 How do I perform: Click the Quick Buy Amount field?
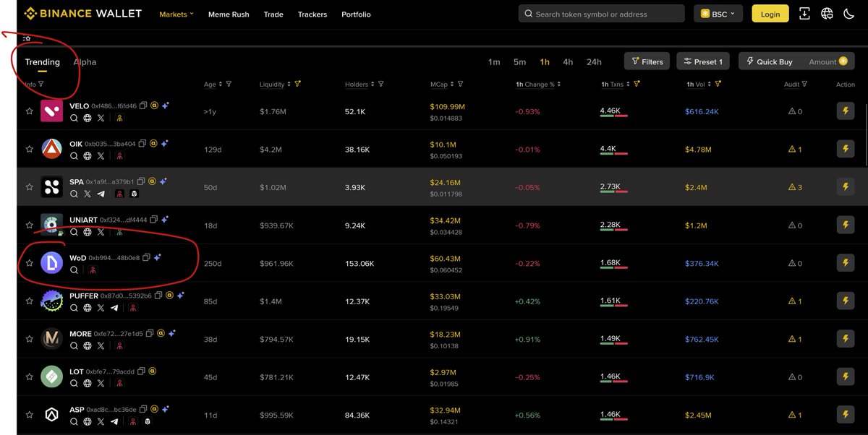829,61
